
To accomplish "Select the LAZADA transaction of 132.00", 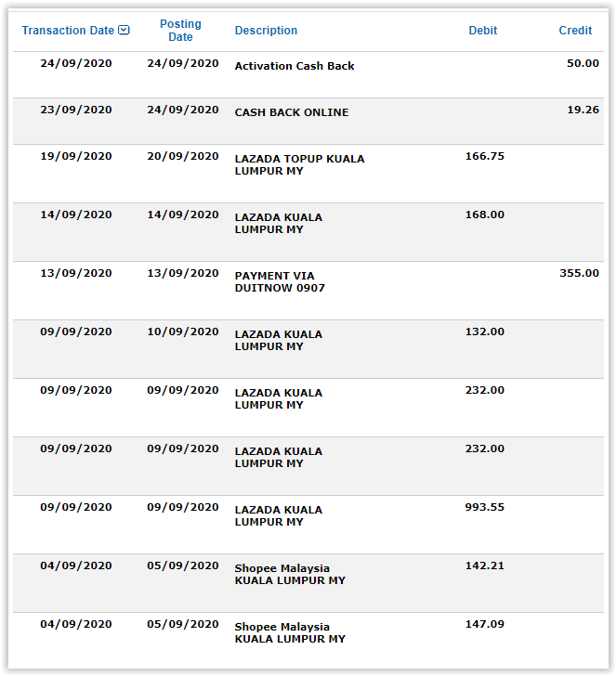I will click(308, 349).
